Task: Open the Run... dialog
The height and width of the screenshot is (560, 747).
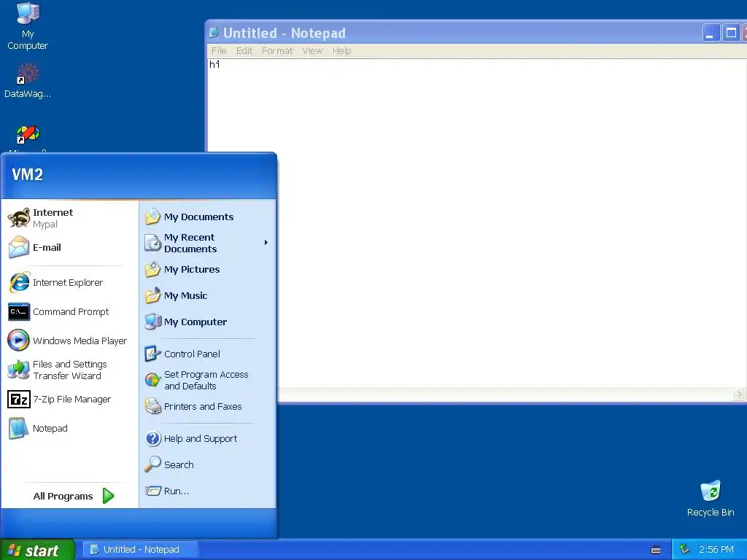Action: click(x=207, y=491)
